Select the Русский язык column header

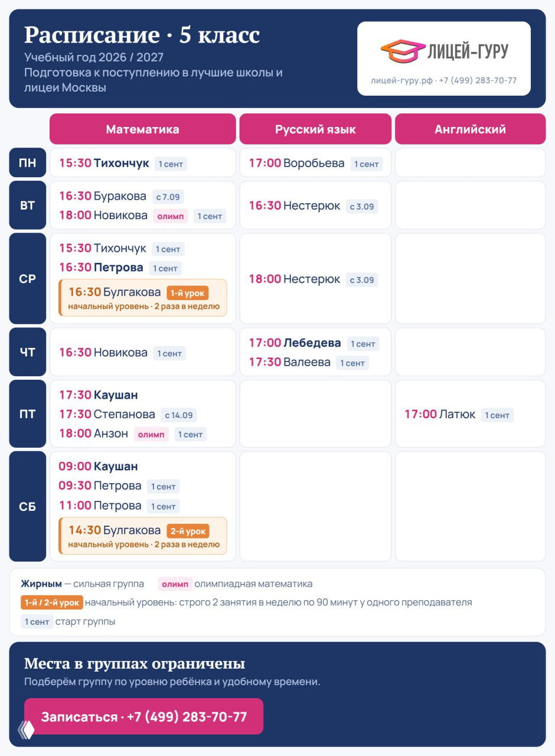point(315,129)
